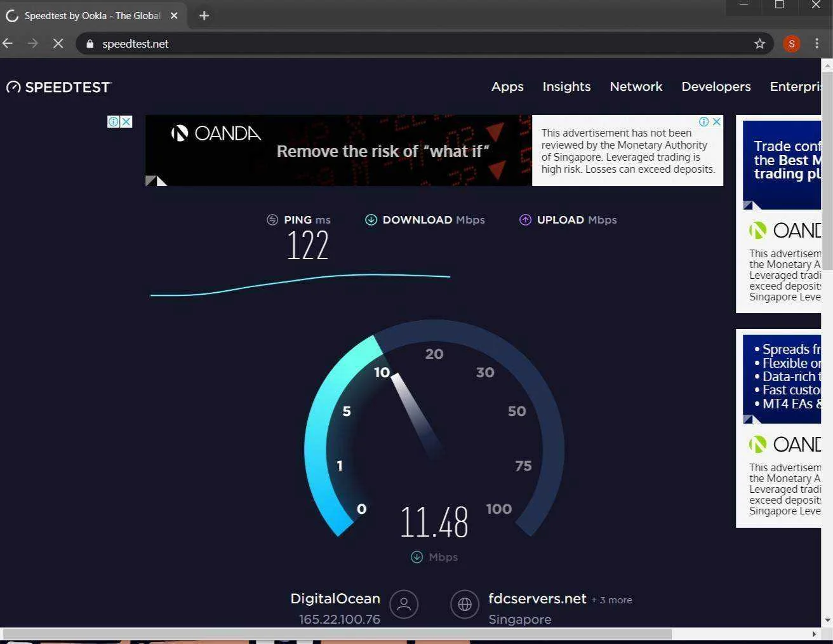Click the scroll up arrow on vertical scrollbar
This screenshot has height=644, width=833.
(827, 65)
